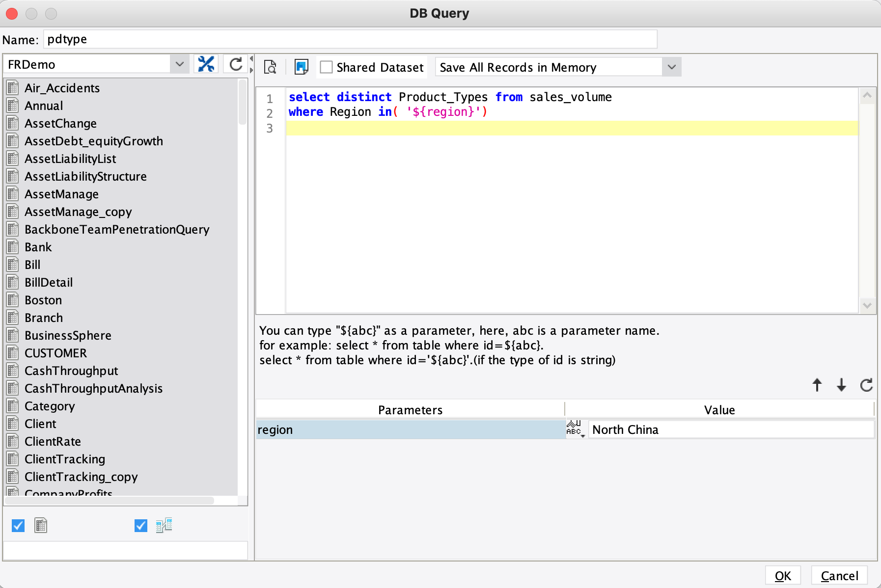
Task: Uncheck the tables filter checkbox
Action: pyautogui.click(x=18, y=526)
